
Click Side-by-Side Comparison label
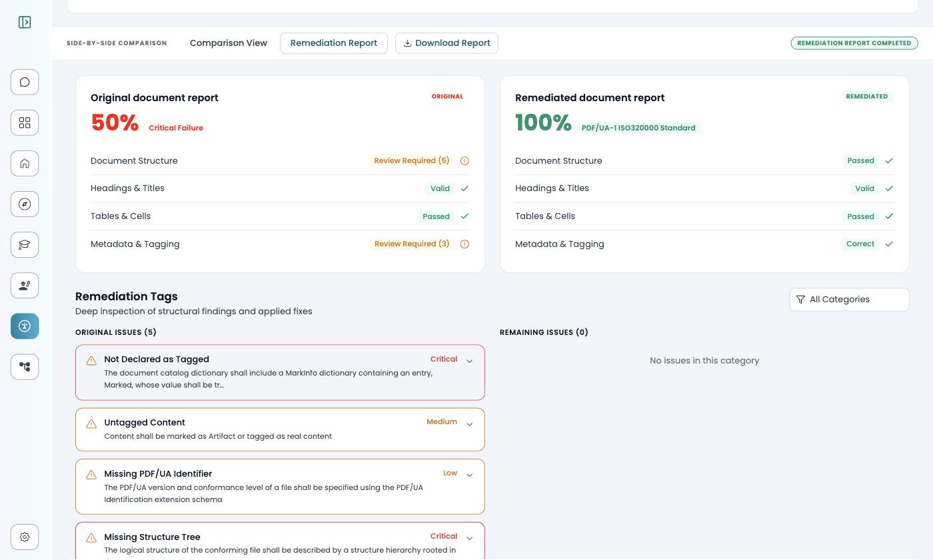click(x=117, y=43)
